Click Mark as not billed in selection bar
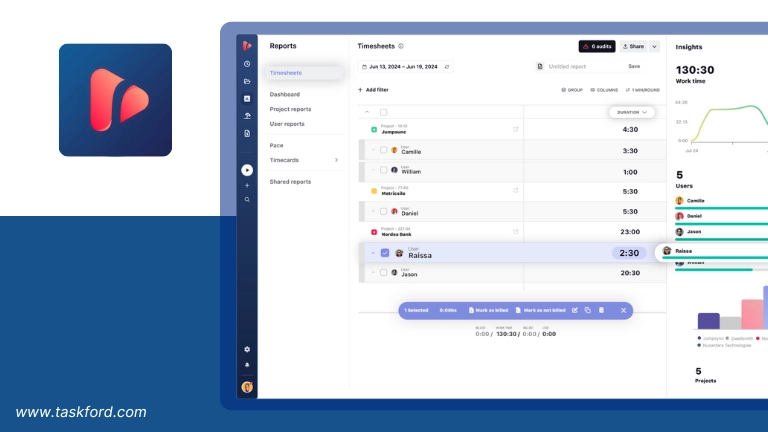This screenshot has width=768, height=432. pos(540,311)
